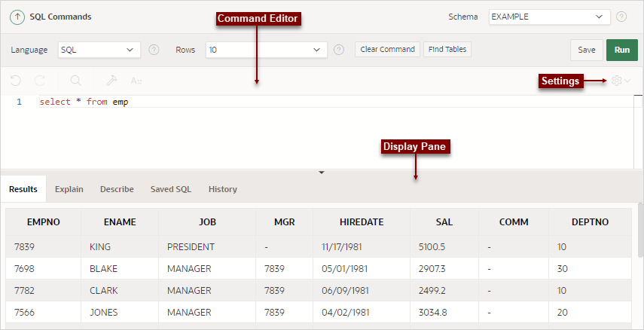The width and height of the screenshot is (644, 330).
Task: Click the green Run button
Action: (622, 50)
